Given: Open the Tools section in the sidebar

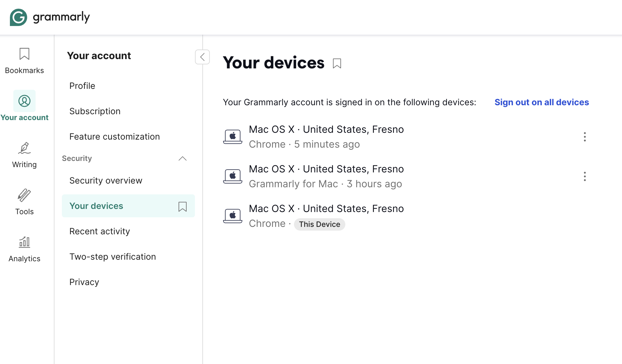Looking at the screenshot, I should point(24,201).
